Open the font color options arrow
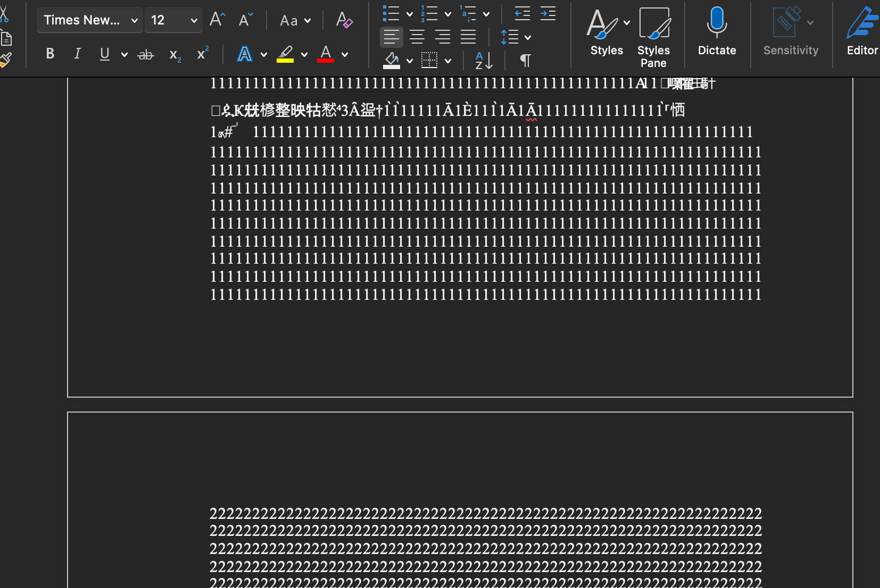Screen dimensions: 880x588 pos(345,54)
